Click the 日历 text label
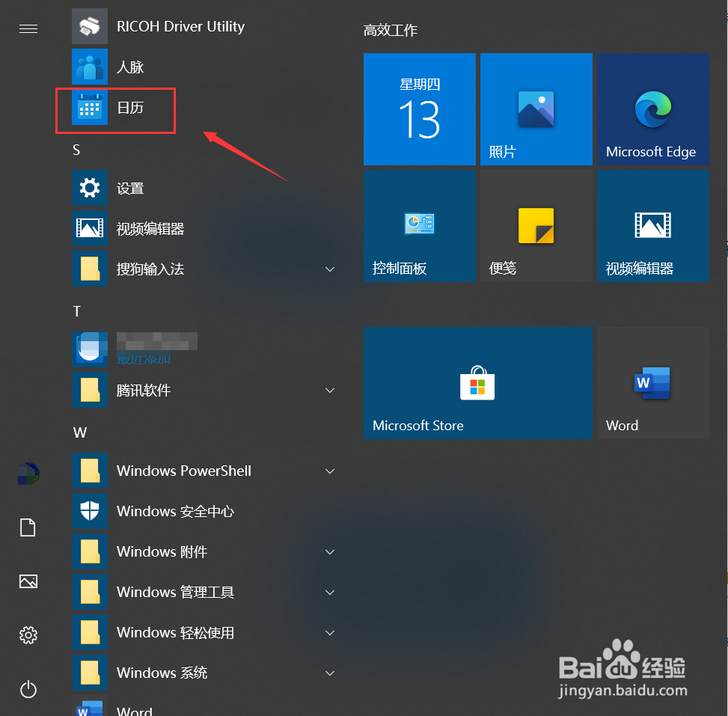Viewport: 728px width, 716px height. pos(130,107)
